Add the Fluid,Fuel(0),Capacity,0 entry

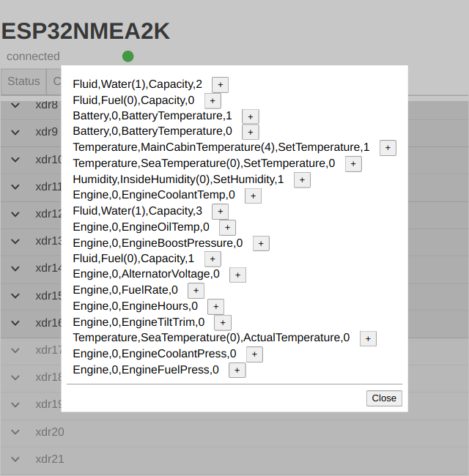(x=213, y=101)
